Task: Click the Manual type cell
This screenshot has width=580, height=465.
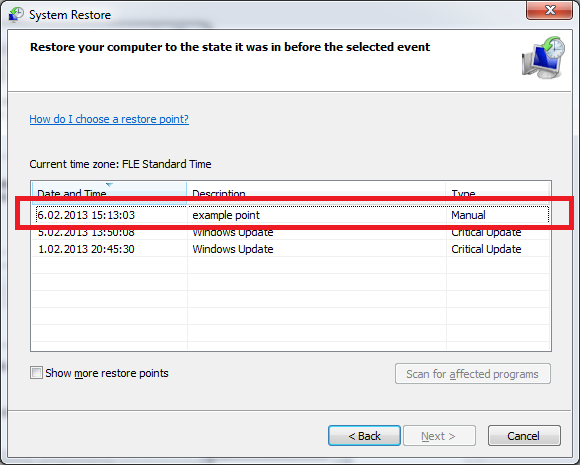Action: click(x=468, y=215)
